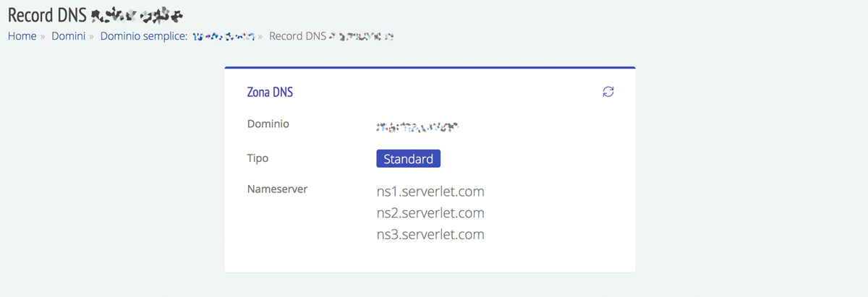Select ns1.serverlet.com nameserver text
This screenshot has height=297, width=868.
(430, 191)
